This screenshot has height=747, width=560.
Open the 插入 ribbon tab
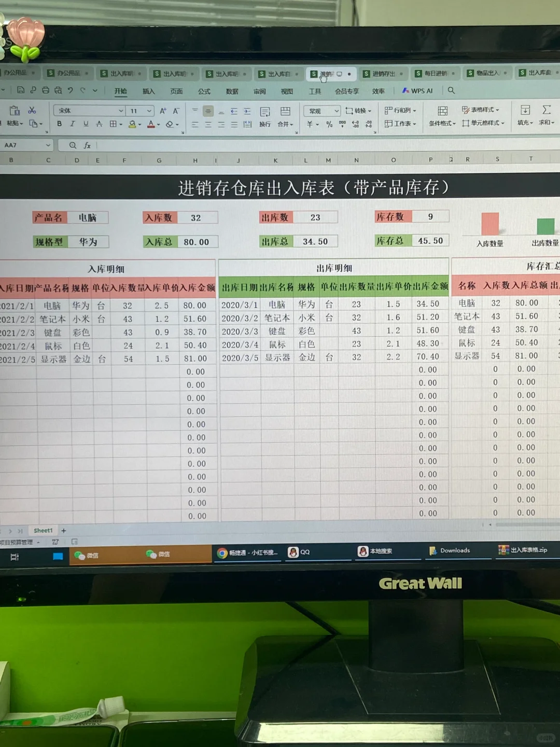coord(149,91)
